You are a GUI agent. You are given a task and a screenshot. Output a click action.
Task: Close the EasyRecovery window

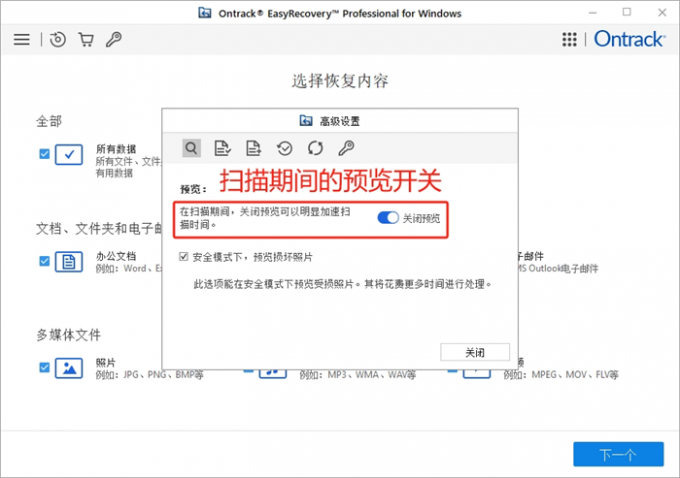pyautogui.click(x=662, y=13)
